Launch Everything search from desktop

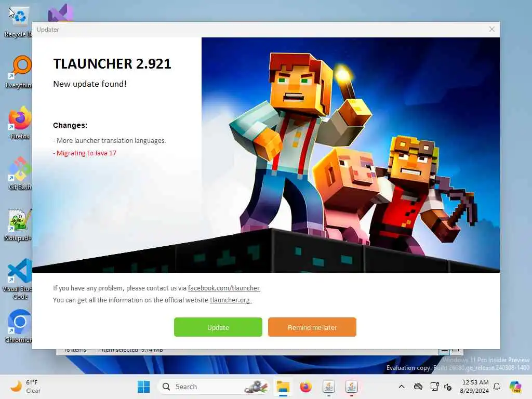pyautogui.click(x=19, y=72)
